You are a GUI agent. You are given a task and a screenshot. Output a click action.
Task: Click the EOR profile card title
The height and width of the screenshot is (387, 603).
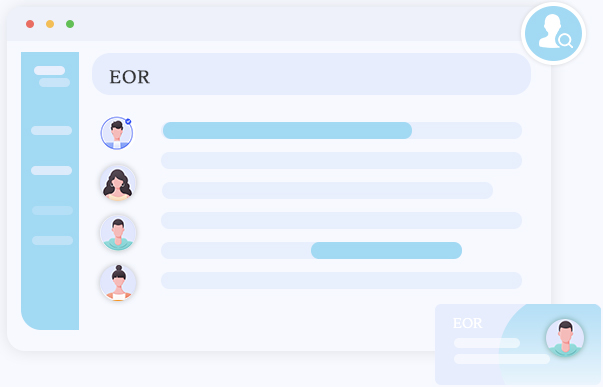coord(468,323)
